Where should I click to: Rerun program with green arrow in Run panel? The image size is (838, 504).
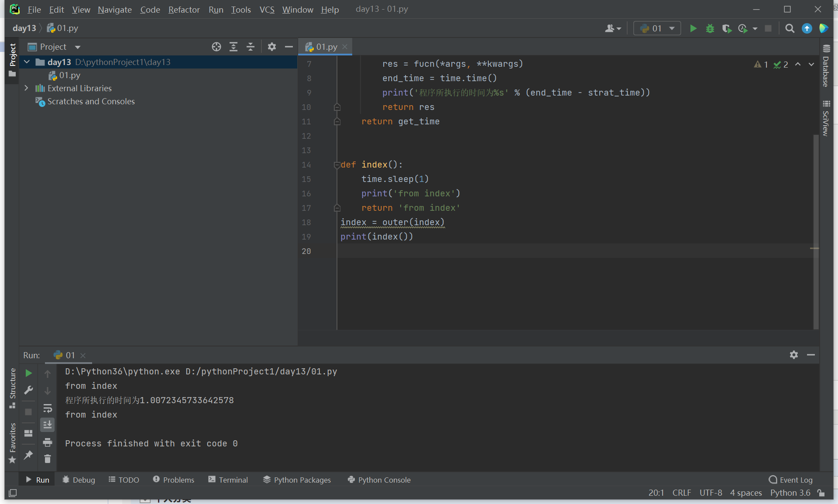click(x=28, y=373)
